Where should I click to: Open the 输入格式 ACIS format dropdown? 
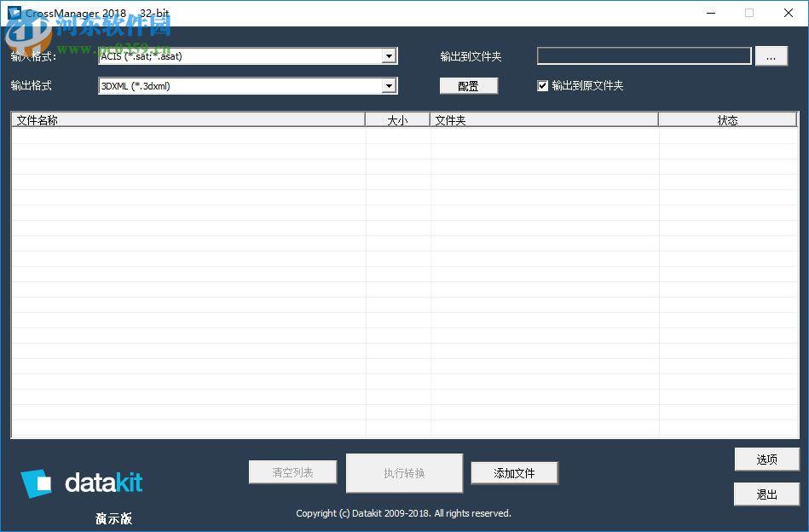coord(247,55)
